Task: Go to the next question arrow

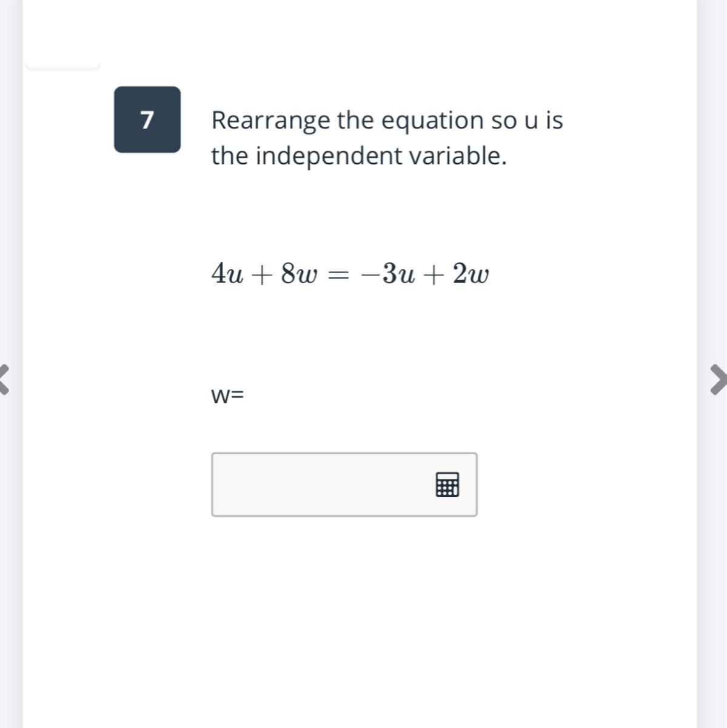Action: point(717,379)
